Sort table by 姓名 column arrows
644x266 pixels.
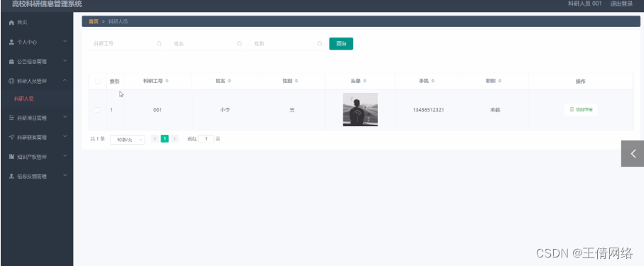229,82
